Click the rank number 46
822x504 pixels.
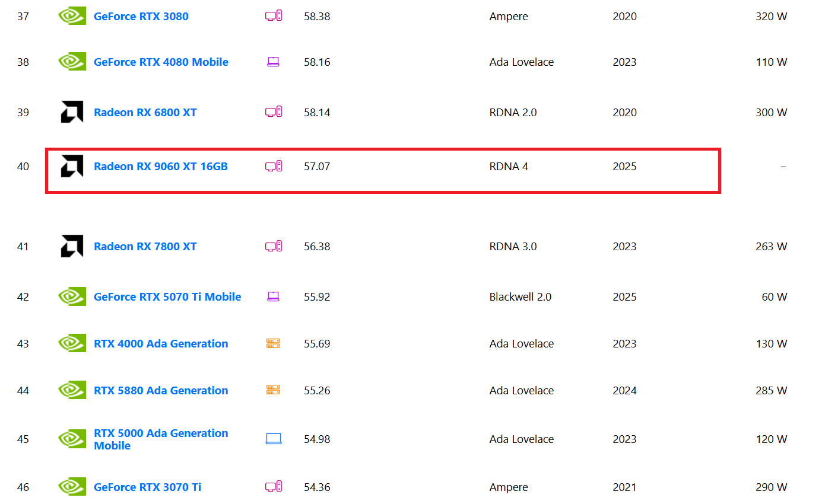(23, 487)
